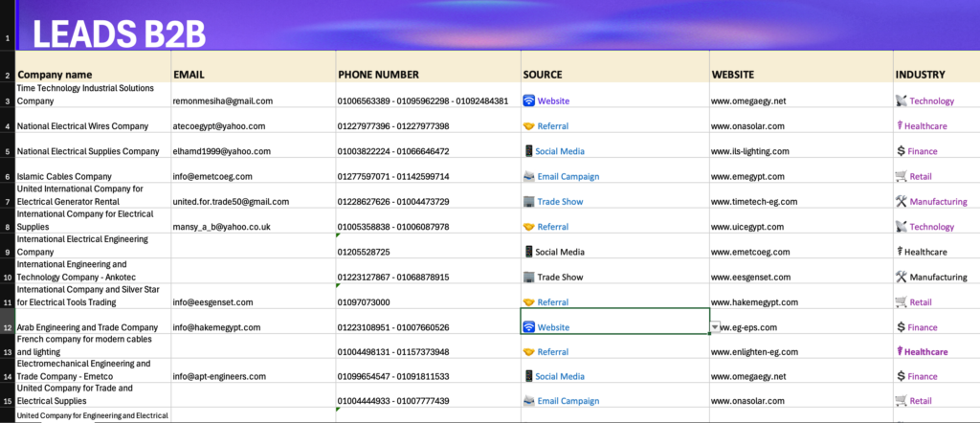
Task: Click satellite icon beside Technology in row 3
Action: (902, 100)
